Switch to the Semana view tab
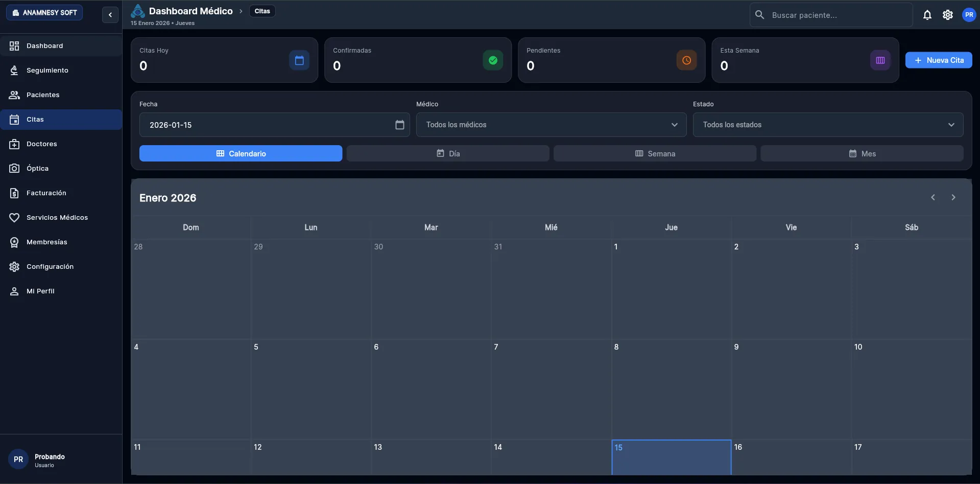Viewport: 980px width, 484px height. pyautogui.click(x=655, y=153)
